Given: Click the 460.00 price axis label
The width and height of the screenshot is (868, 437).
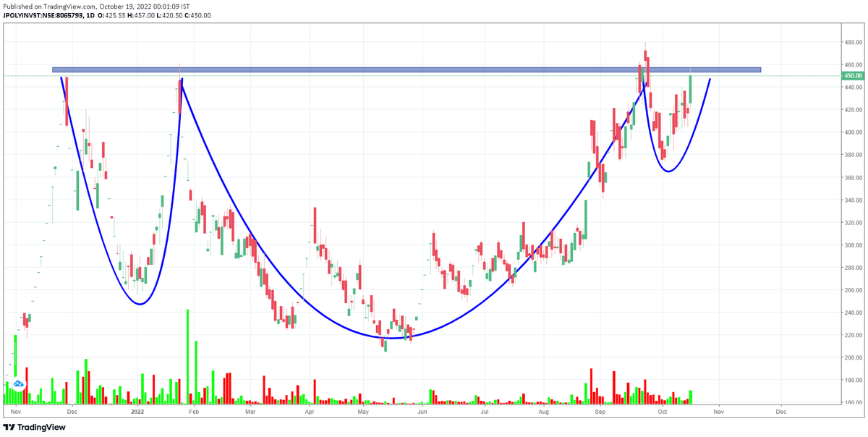Looking at the screenshot, I should pyautogui.click(x=854, y=64).
